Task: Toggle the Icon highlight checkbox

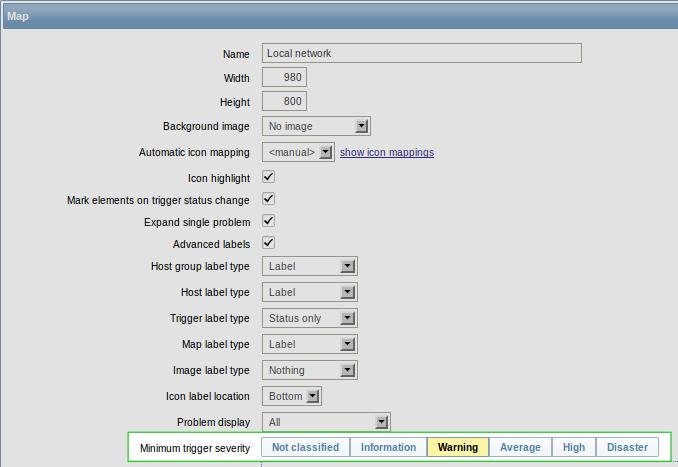Action: click(268, 177)
